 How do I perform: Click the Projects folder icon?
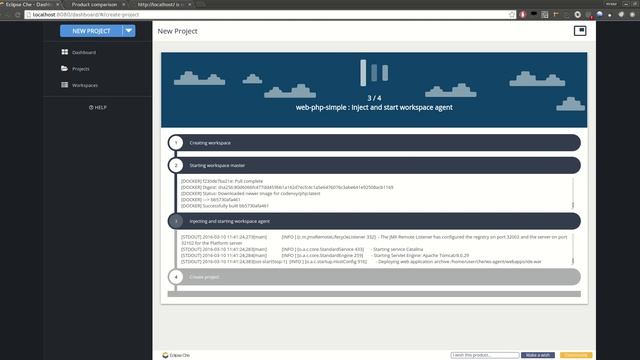[64, 68]
